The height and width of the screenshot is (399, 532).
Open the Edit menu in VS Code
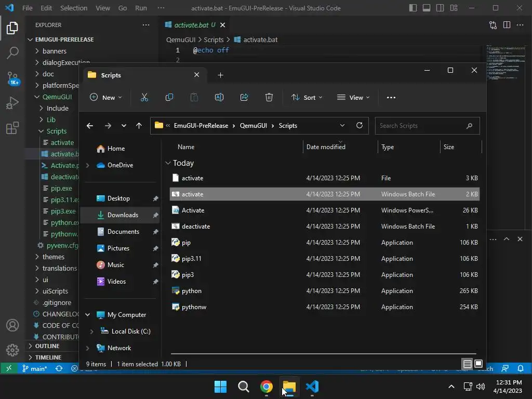46,8
